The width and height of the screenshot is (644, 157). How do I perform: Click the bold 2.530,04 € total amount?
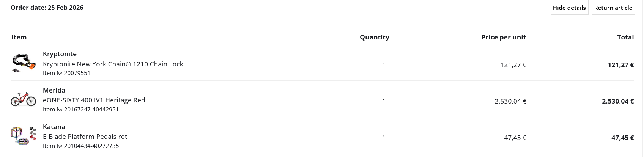[x=617, y=101]
